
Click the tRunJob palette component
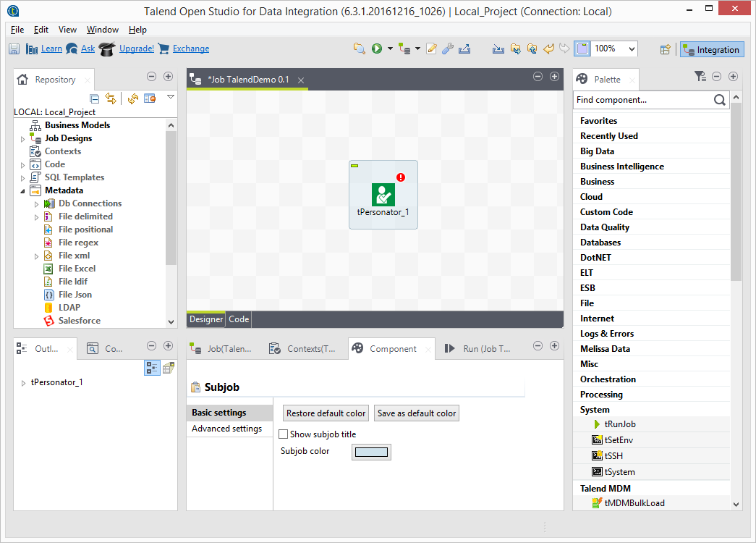coord(619,424)
